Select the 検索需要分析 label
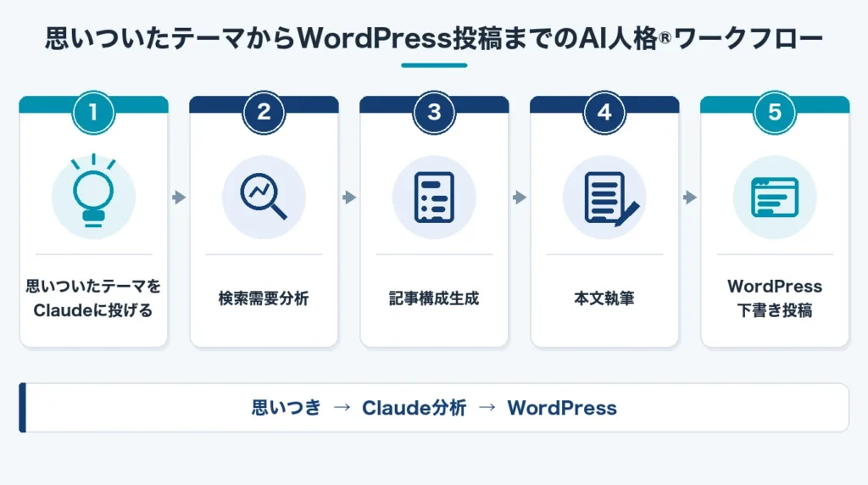 [x=264, y=298]
